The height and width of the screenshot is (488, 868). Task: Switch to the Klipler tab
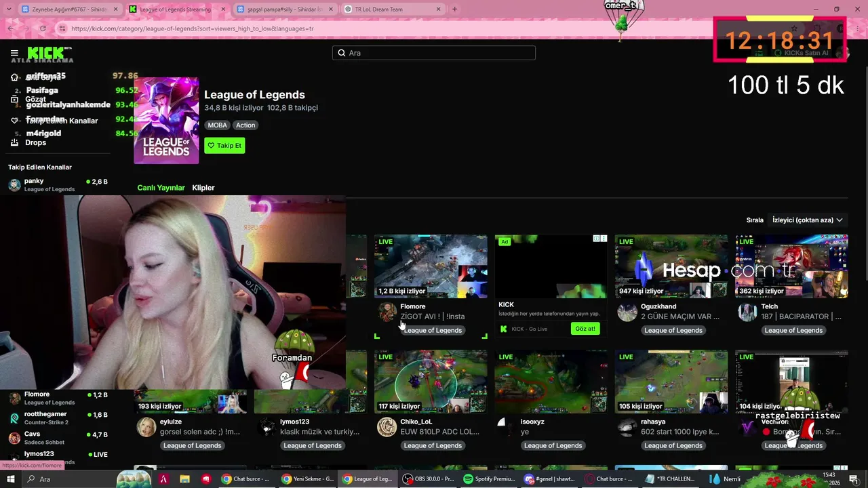coord(203,188)
